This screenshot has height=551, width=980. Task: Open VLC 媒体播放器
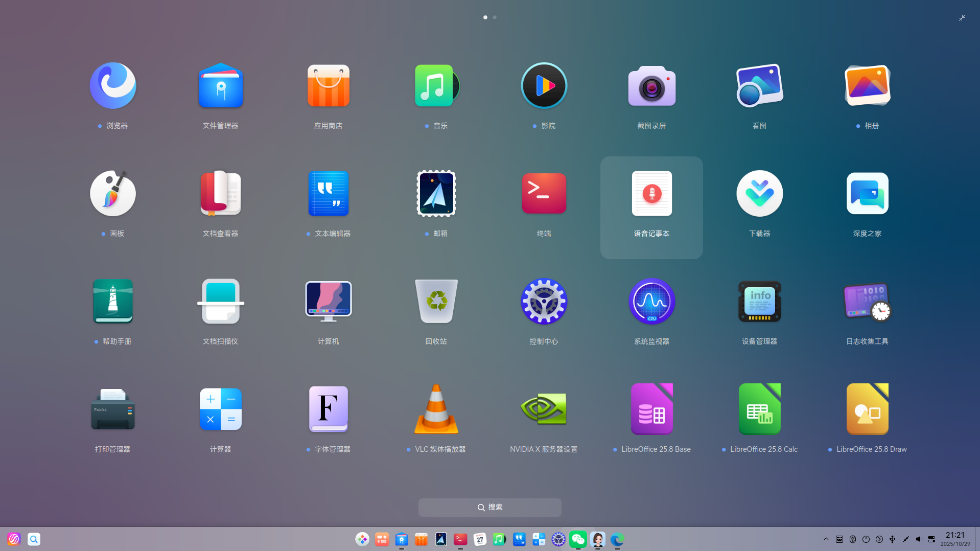(x=436, y=409)
